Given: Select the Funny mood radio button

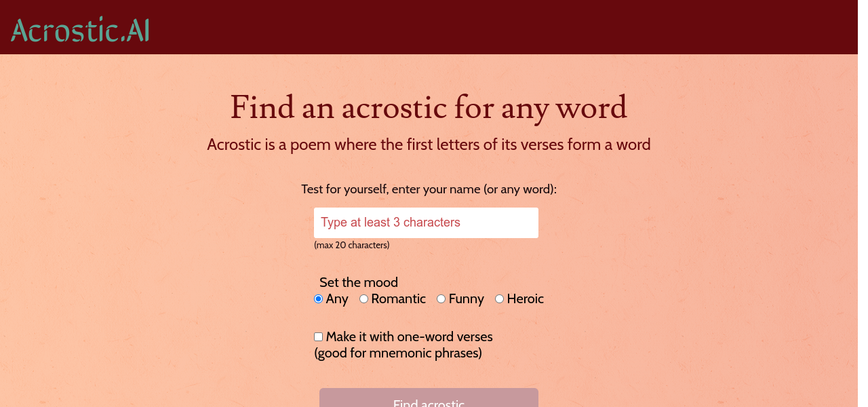Looking at the screenshot, I should click(441, 299).
